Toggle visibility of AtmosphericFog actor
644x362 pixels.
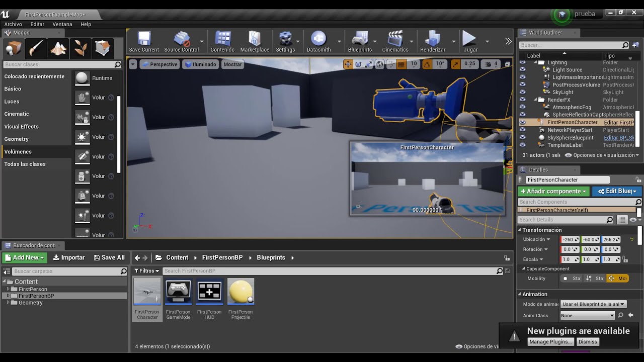522,107
